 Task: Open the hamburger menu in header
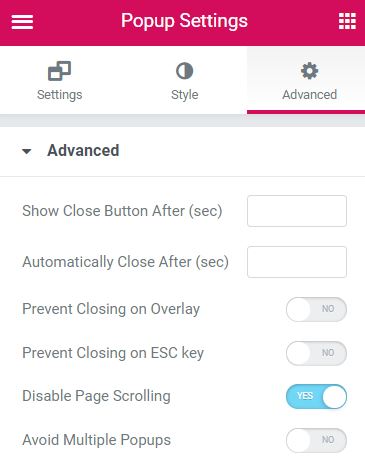tap(22, 22)
